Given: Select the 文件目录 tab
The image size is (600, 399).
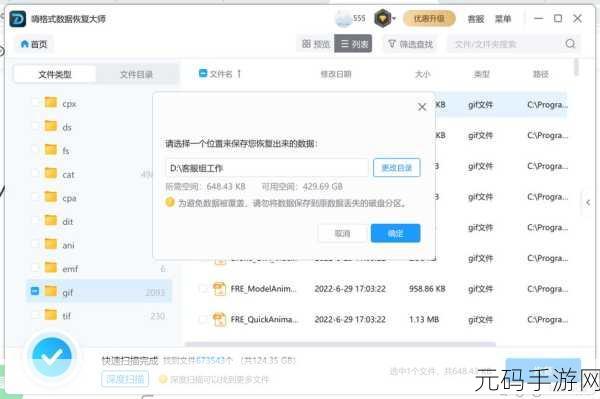Looking at the screenshot, I should (136, 74).
